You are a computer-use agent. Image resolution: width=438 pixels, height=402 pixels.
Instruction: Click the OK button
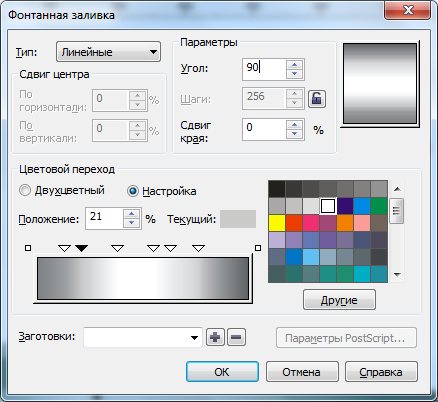pyautogui.click(x=222, y=372)
